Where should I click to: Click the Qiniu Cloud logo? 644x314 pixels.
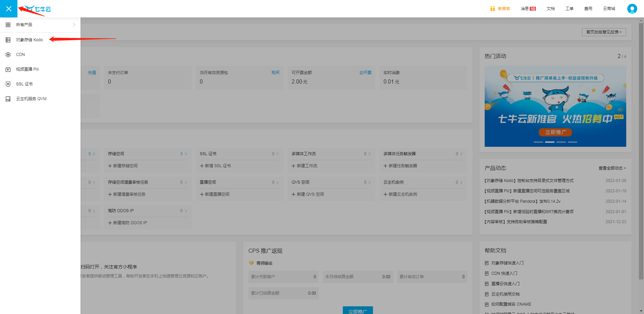[38, 9]
